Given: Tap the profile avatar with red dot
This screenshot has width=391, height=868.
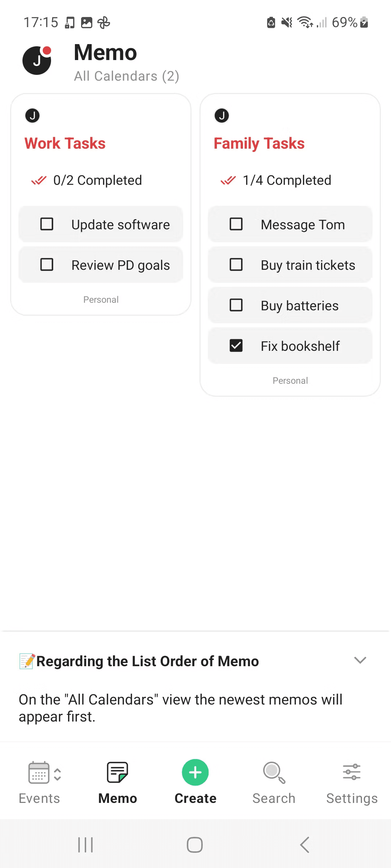Looking at the screenshot, I should click(37, 60).
